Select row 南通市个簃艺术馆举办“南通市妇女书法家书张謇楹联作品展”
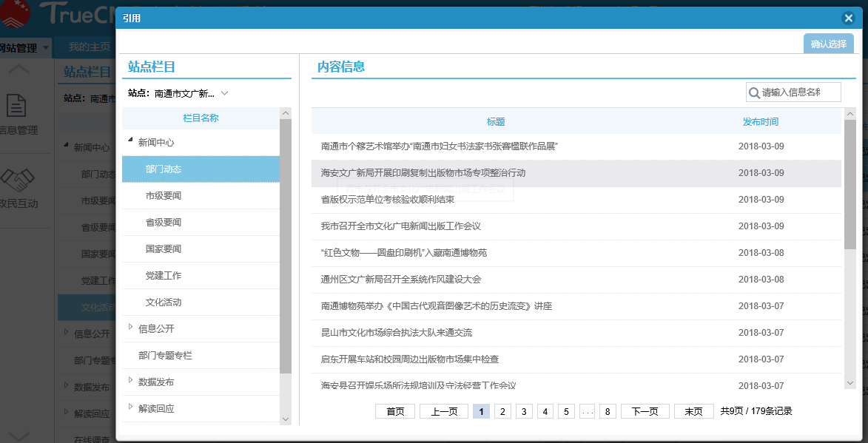868x443 pixels. click(x=576, y=146)
